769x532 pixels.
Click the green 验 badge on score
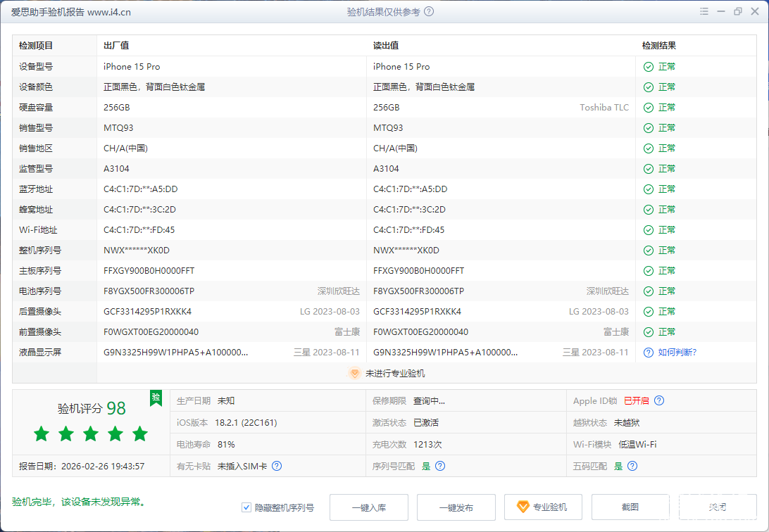156,398
